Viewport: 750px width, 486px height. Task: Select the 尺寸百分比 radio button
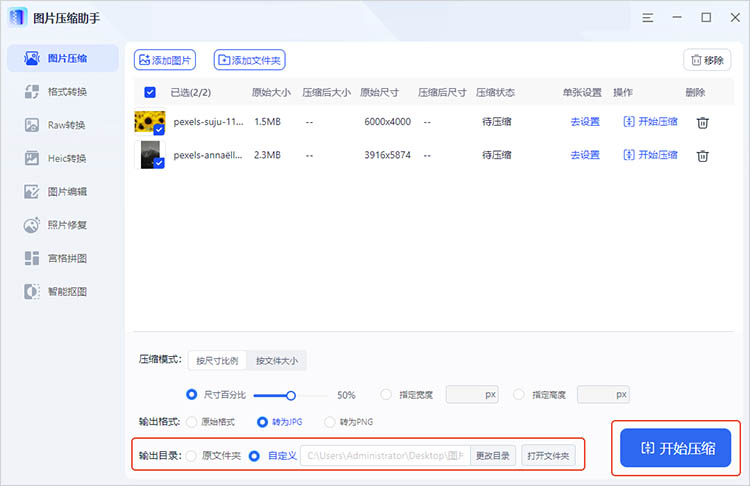pyautogui.click(x=191, y=395)
